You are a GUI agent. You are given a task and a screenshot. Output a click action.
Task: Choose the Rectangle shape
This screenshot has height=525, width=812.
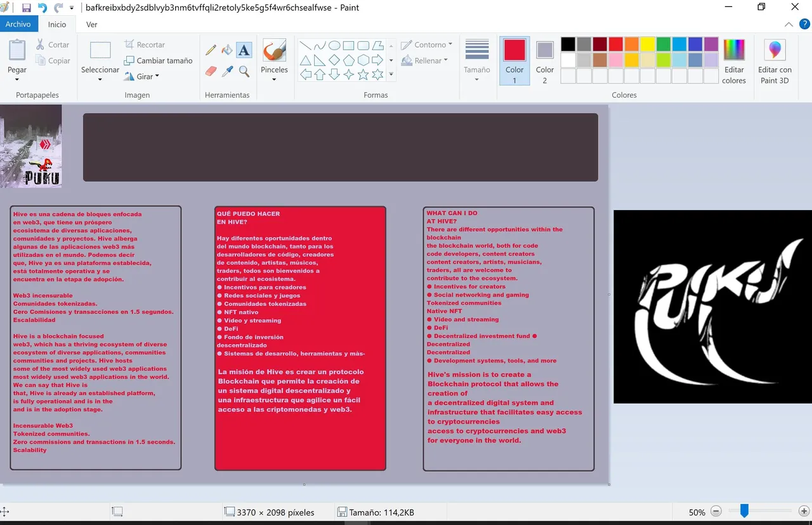pyautogui.click(x=349, y=46)
